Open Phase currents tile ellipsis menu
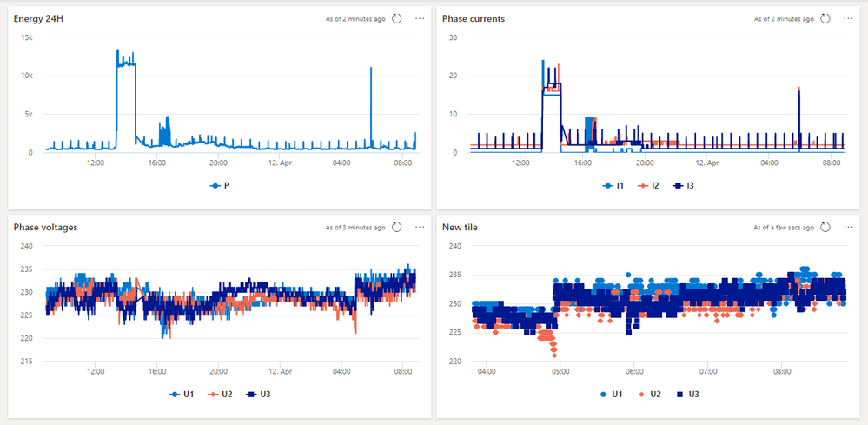This screenshot has width=868, height=425. (x=848, y=18)
